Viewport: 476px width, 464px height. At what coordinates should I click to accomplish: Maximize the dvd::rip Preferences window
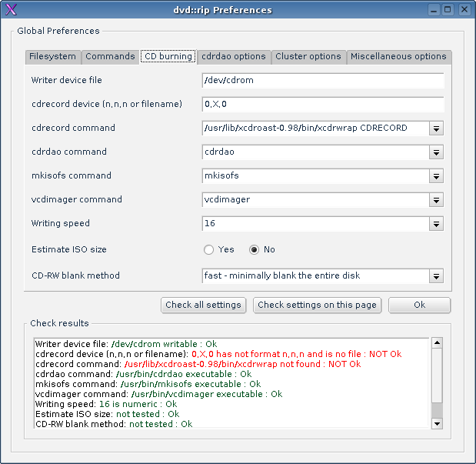pos(448,10)
